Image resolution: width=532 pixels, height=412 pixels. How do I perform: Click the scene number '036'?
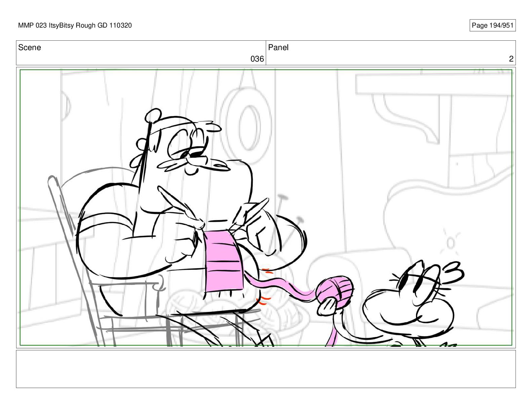coord(257,59)
